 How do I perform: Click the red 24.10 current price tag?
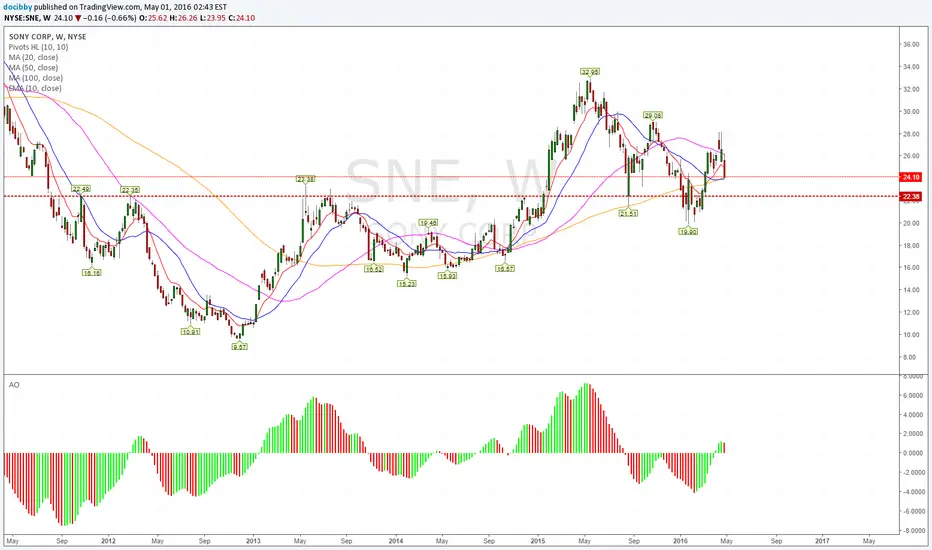[x=911, y=177]
